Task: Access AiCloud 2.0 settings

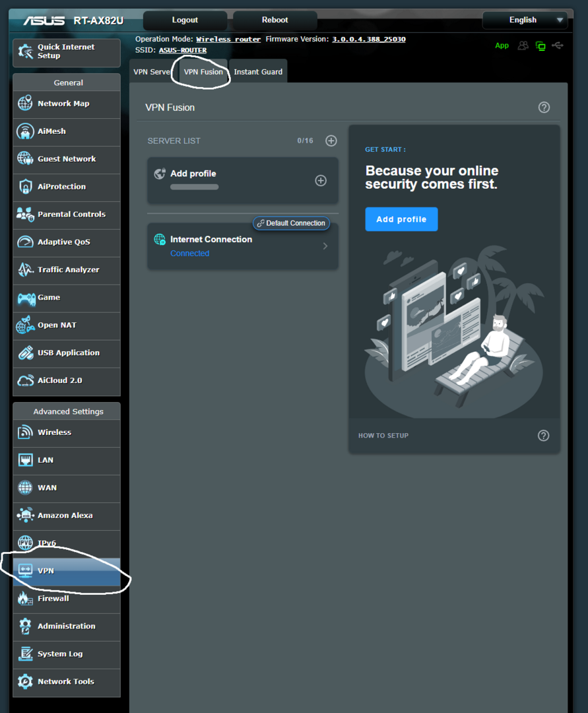Action: click(x=66, y=382)
